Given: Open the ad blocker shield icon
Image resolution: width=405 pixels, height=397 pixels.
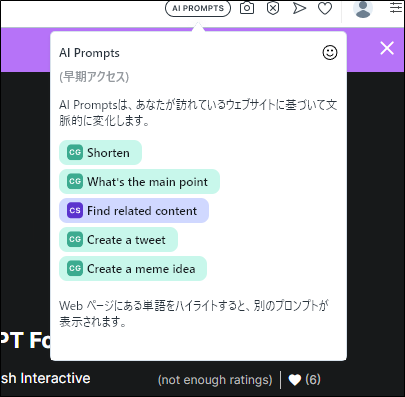Looking at the screenshot, I should tap(273, 8).
